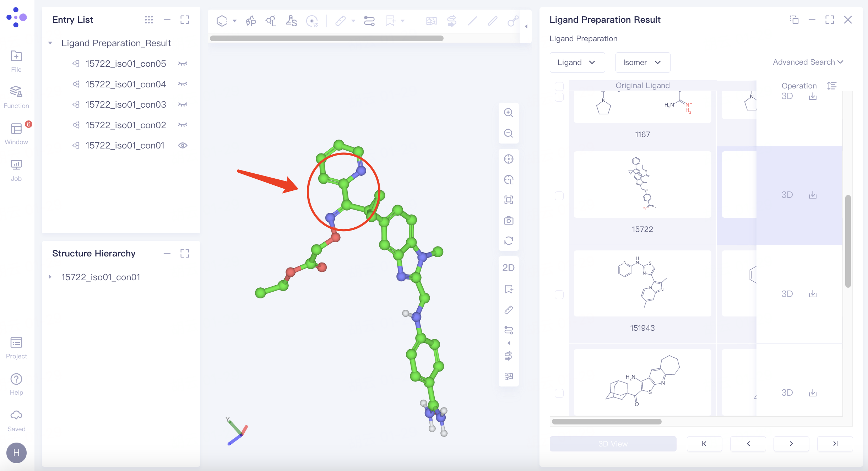The image size is (868, 471).
Task: Hide visible entry 15722_iso01_con01
Action: tap(183, 146)
